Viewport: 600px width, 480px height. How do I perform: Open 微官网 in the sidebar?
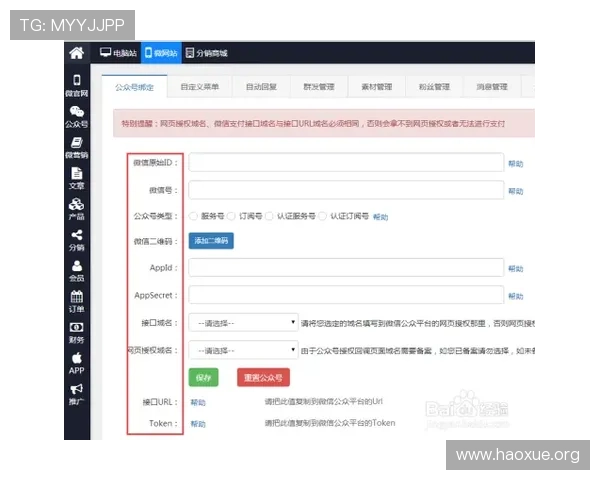tap(77, 86)
